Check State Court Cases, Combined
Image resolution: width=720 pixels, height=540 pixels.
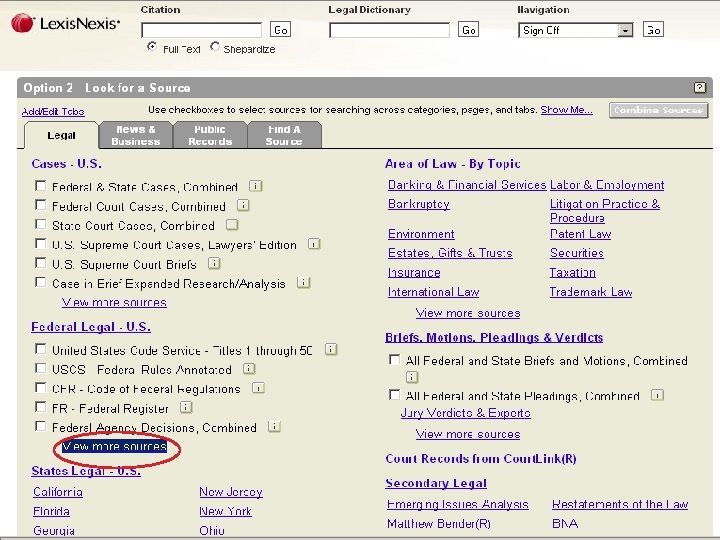point(40,225)
